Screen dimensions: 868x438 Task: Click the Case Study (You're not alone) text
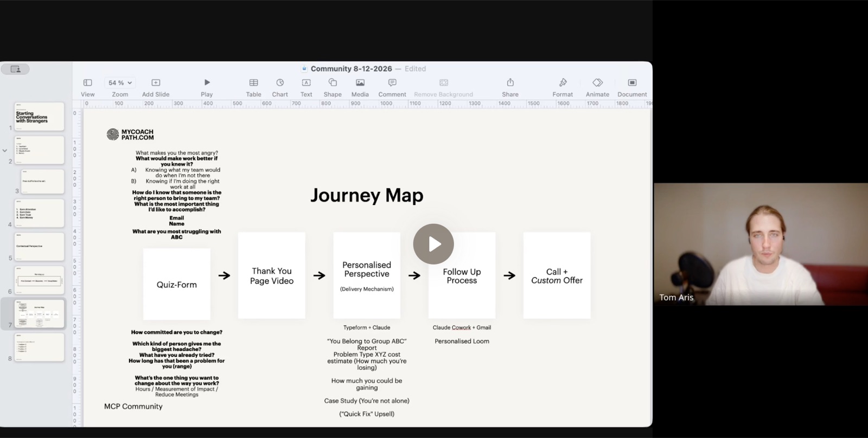click(367, 401)
